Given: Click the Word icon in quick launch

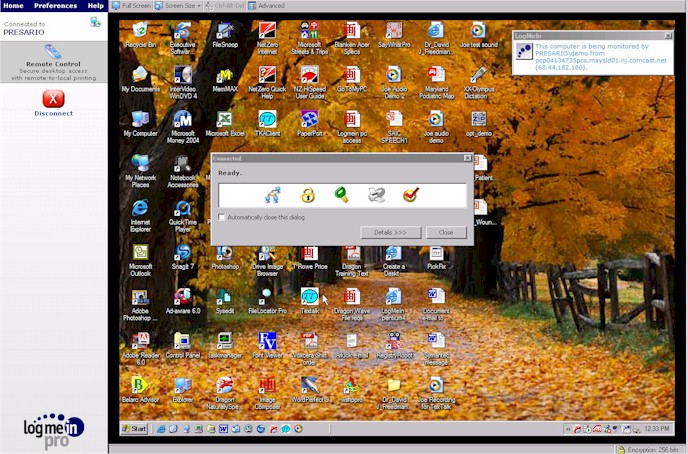Looking at the screenshot, I should 223,429.
